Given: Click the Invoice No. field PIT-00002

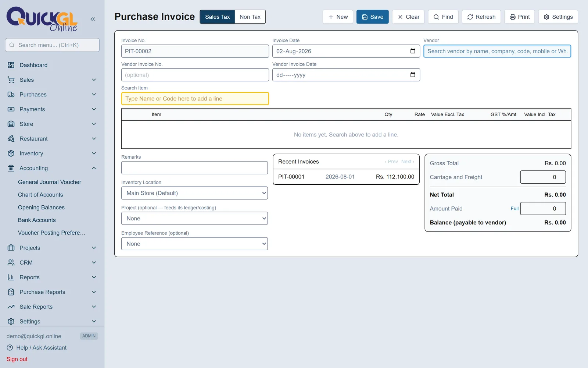Looking at the screenshot, I should click(x=195, y=51).
